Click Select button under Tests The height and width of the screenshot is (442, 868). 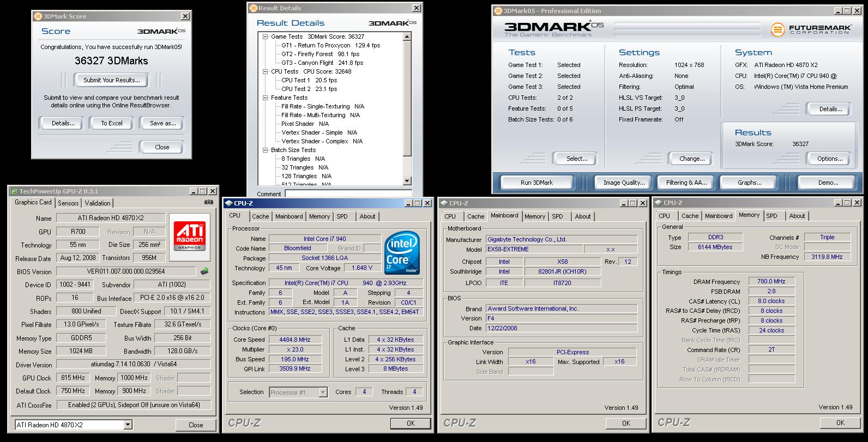tap(577, 159)
